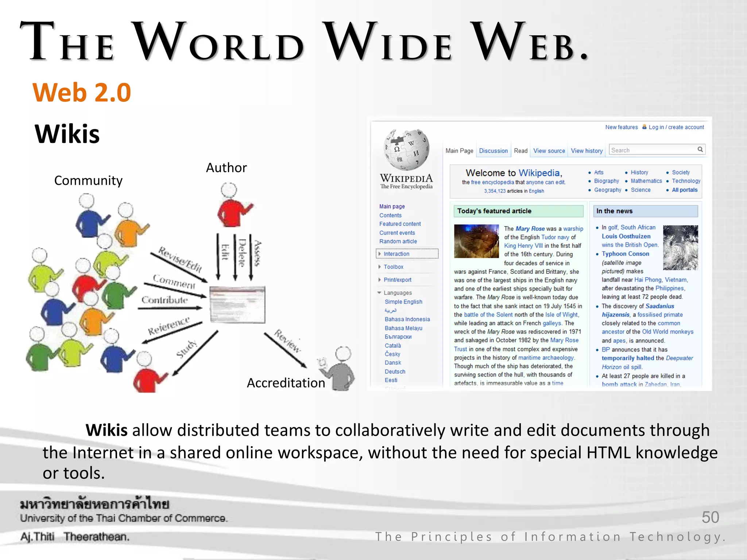Open the Arts portal link

click(599, 172)
